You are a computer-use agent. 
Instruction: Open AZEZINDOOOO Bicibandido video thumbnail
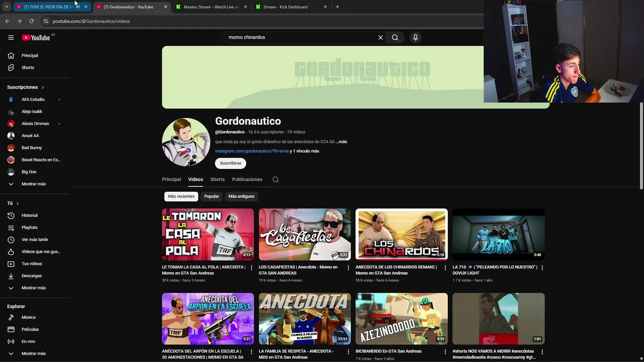pos(401,319)
